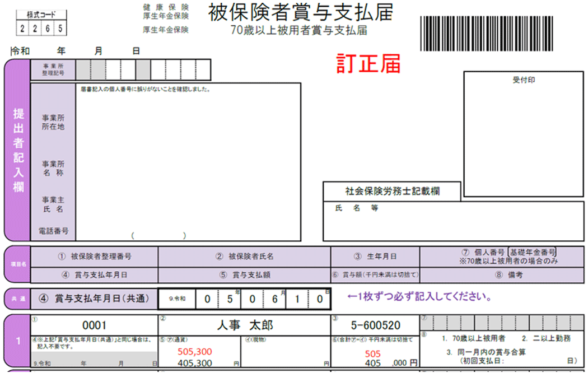
Task: Click header ④ 賞与支払年月日 in the item-name row
Action: pyautogui.click(x=95, y=275)
